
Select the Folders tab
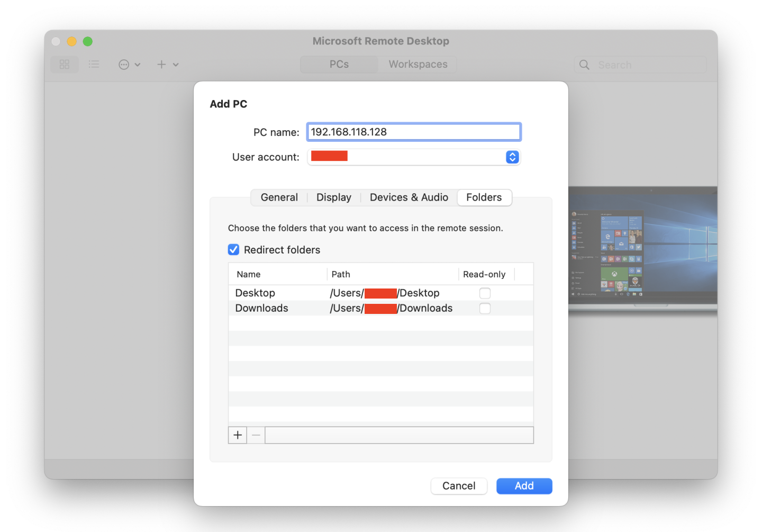[x=484, y=197]
